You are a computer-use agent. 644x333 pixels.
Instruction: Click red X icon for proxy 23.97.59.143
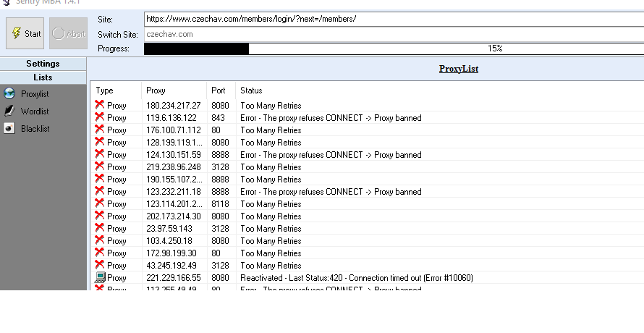[99, 228]
